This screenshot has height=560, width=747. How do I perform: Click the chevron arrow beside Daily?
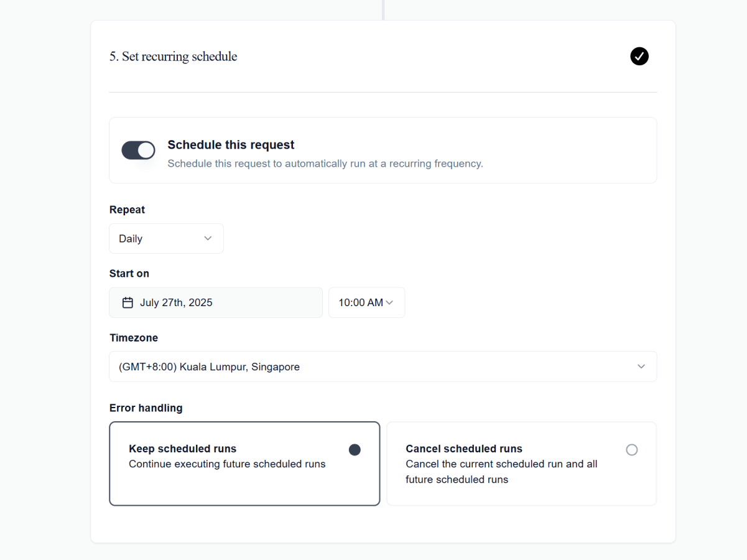[x=208, y=238]
